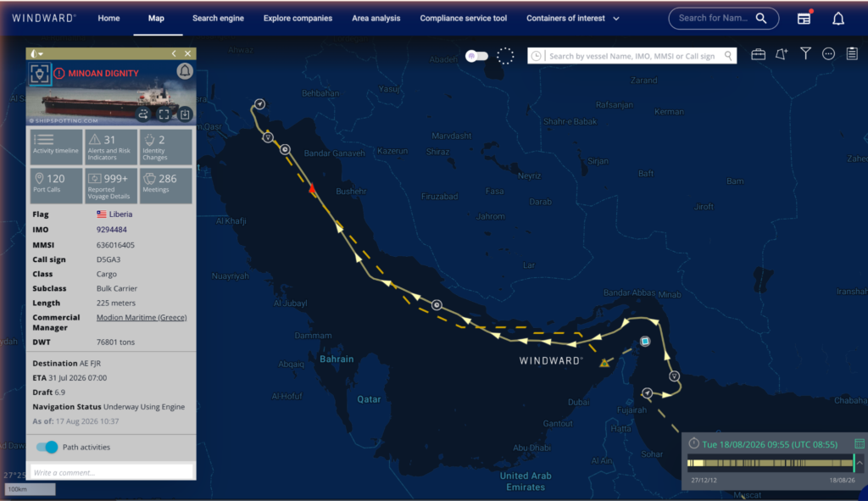This screenshot has width=868, height=501.
Task: Click the stopwatch icon in the time panel
Action: (693, 443)
